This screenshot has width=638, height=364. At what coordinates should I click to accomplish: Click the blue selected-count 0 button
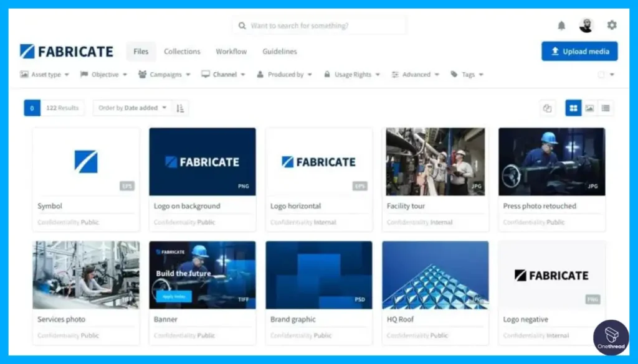[x=32, y=108]
